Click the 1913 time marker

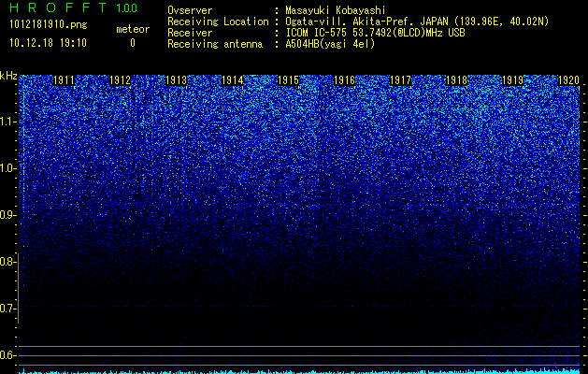click(x=177, y=80)
